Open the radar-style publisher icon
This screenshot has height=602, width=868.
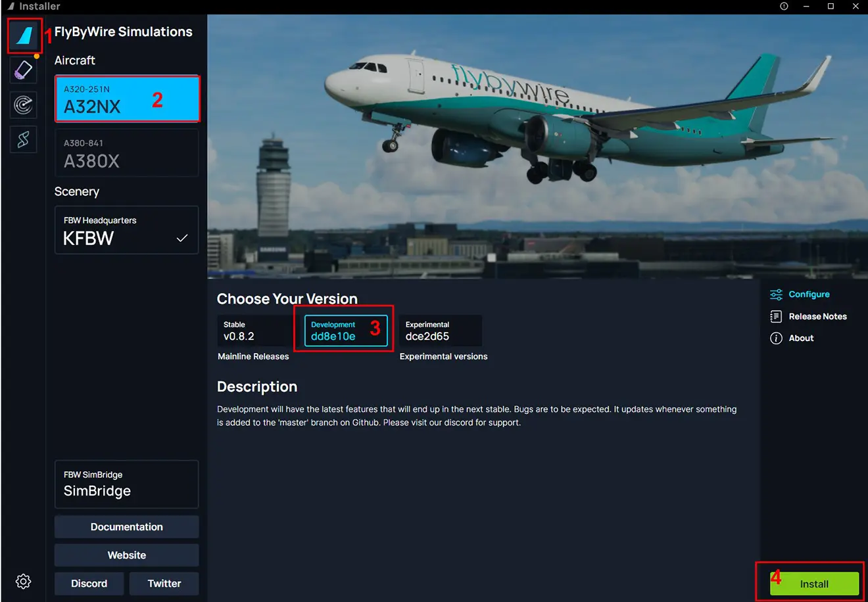(x=23, y=104)
